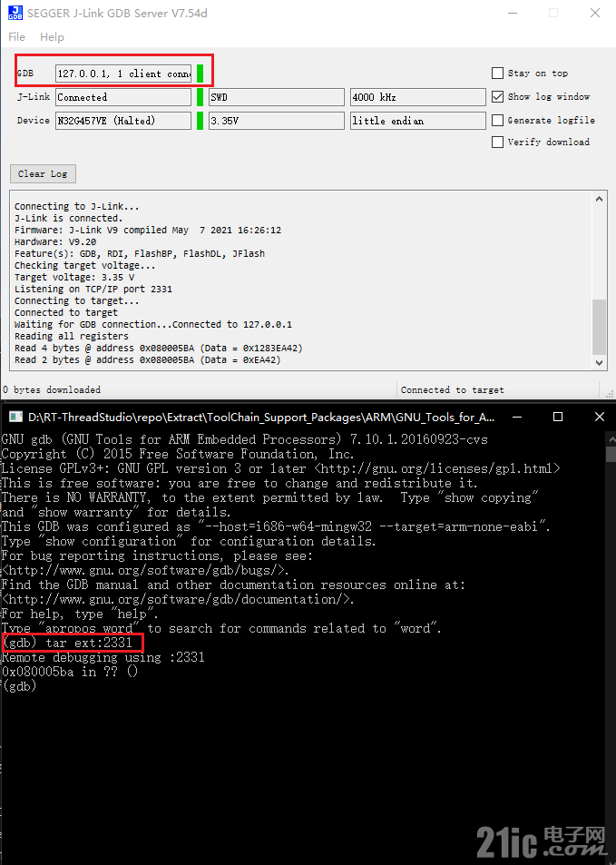Enable the Generate logfile checkbox
The image size is (616, 865).
[497, 120]
